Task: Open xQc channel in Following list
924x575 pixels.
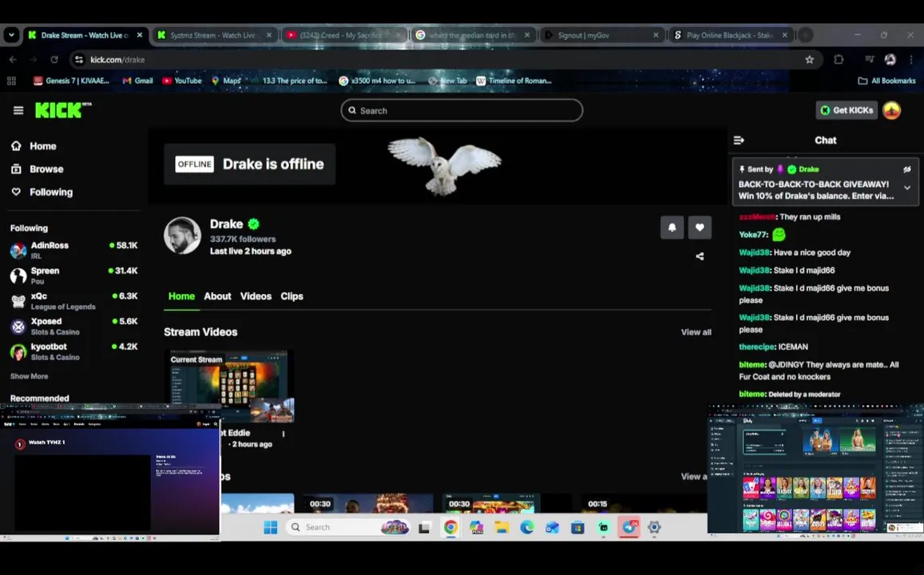Action: (x=74, y=300)
